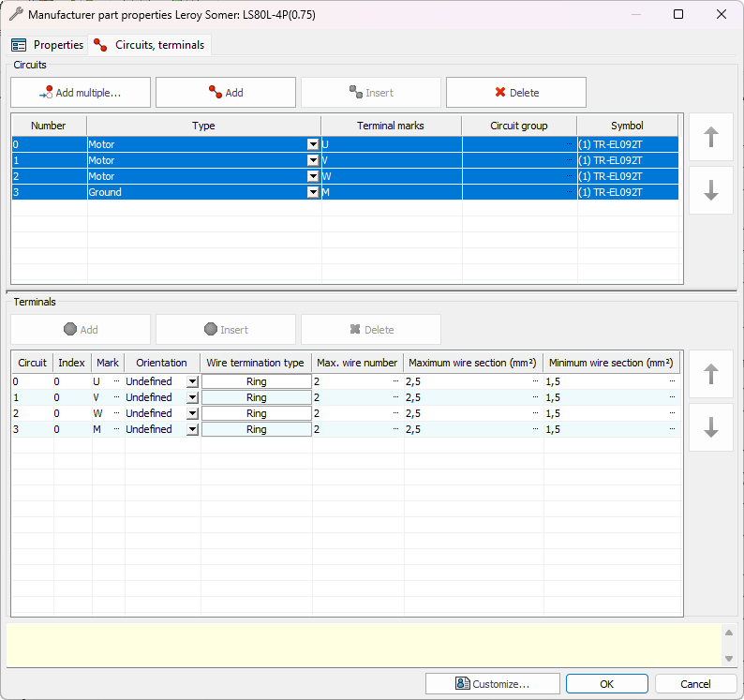Select the Circuits, terminals tab
The height and width of the screenshot is (700, 744).
150,45
